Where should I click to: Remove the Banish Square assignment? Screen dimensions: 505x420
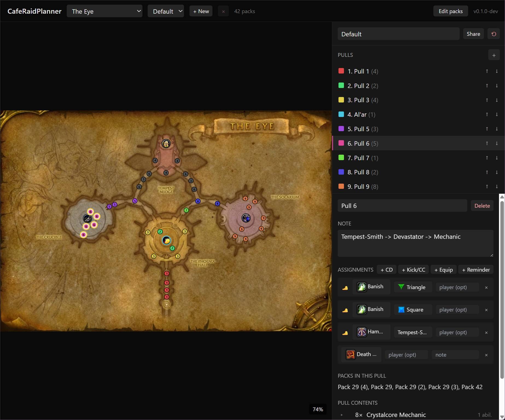486,310
